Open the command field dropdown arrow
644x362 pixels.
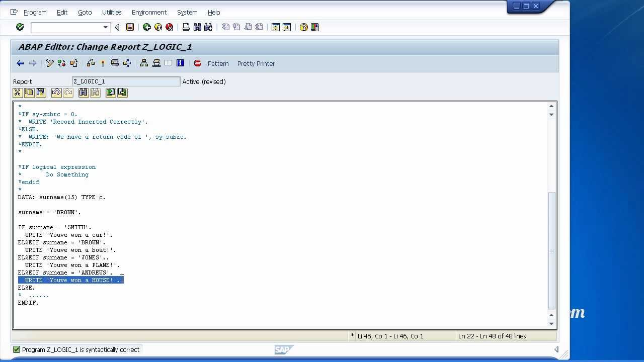click(106, 27)
